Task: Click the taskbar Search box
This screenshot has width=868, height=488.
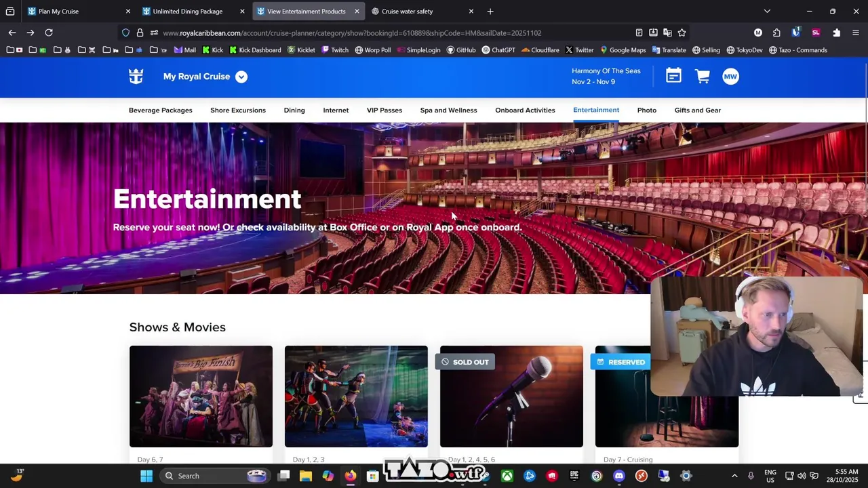Action: (x=216, y=476)
